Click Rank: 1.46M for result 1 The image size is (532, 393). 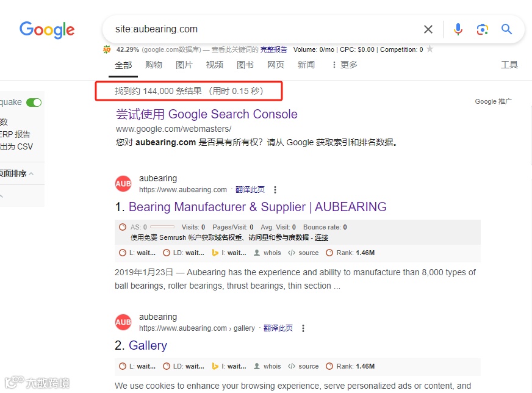click(x=350, y=253)
